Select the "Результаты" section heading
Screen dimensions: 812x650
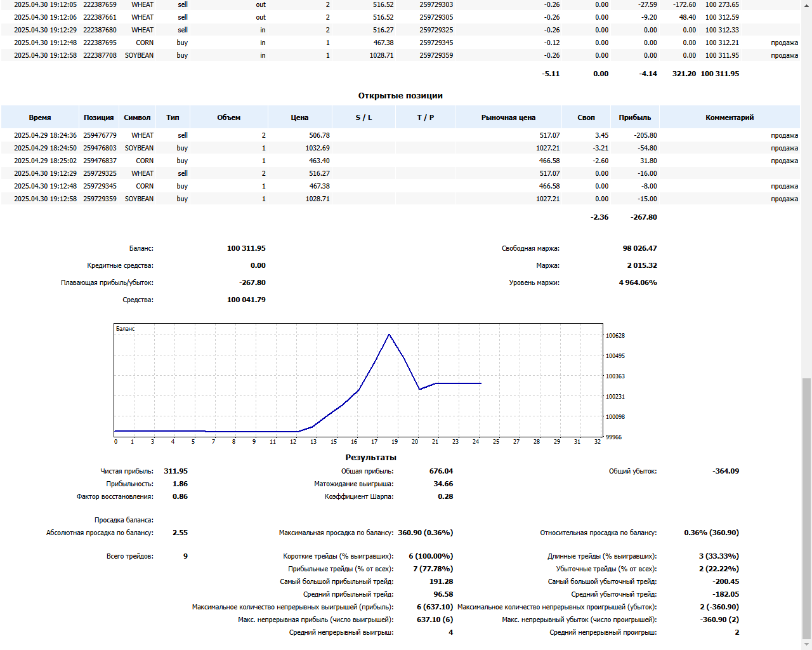pos(370,458)
